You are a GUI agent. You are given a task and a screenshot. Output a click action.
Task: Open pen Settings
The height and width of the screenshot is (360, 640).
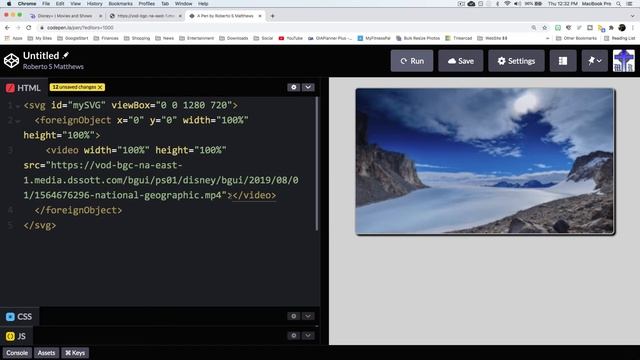click(516, 61)
